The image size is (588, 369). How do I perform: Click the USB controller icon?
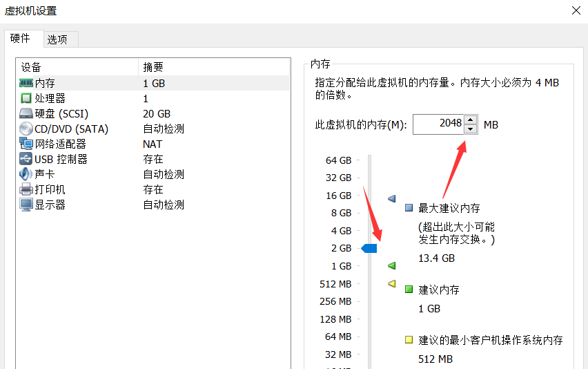click(26, 159)
